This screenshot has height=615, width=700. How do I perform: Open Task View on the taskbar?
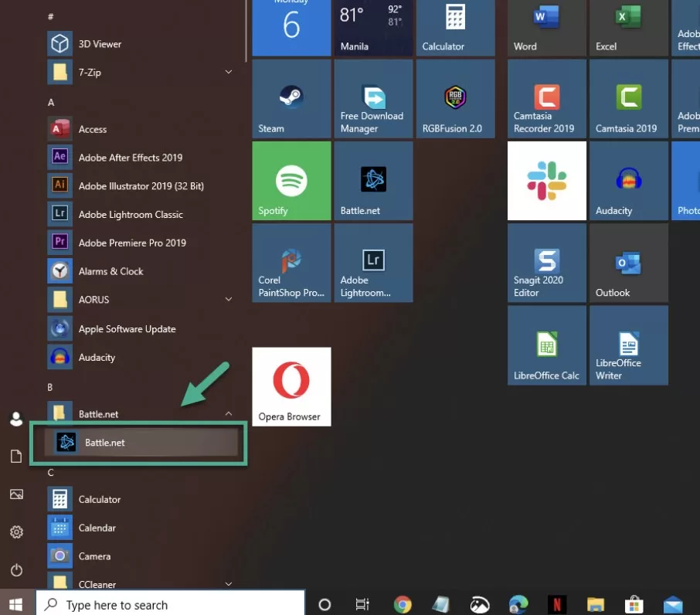tap(362, 605)
